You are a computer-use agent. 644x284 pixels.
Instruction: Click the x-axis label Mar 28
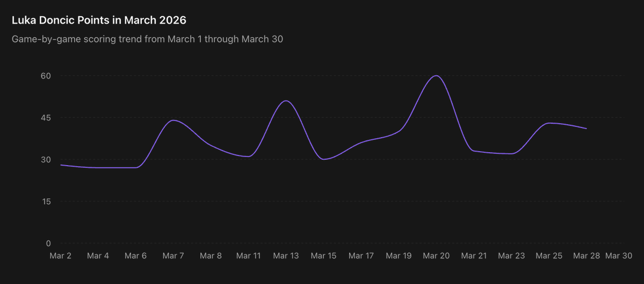587,256
